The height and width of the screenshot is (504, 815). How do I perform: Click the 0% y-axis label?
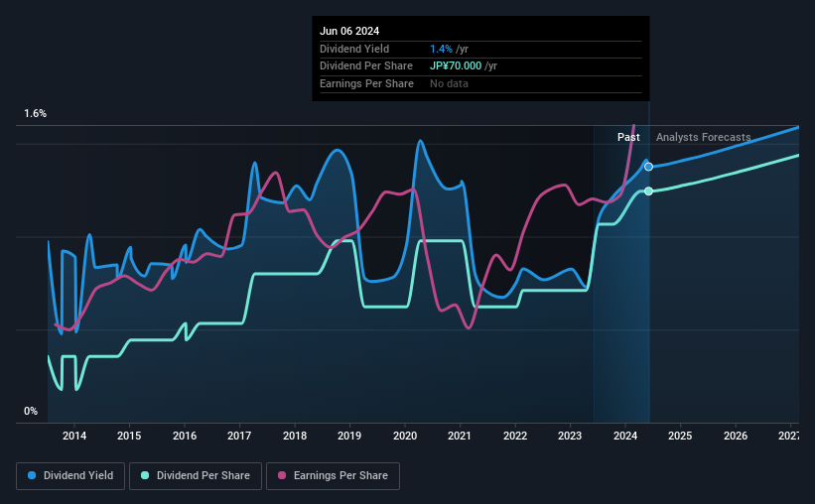tap(31, 411)
